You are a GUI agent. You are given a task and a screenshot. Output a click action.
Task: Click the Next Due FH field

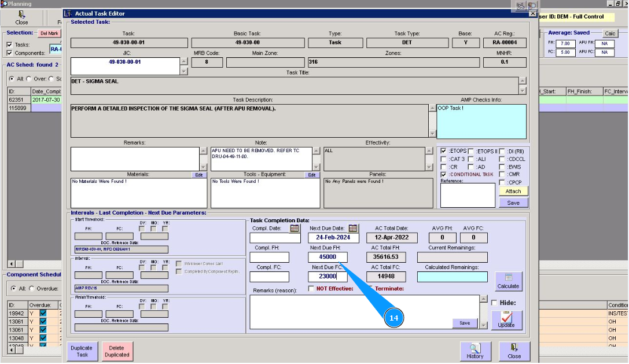coord(328,257)
